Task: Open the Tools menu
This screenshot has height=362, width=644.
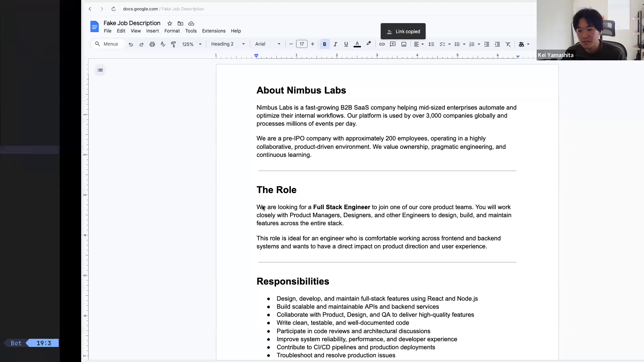Action: 191,31
